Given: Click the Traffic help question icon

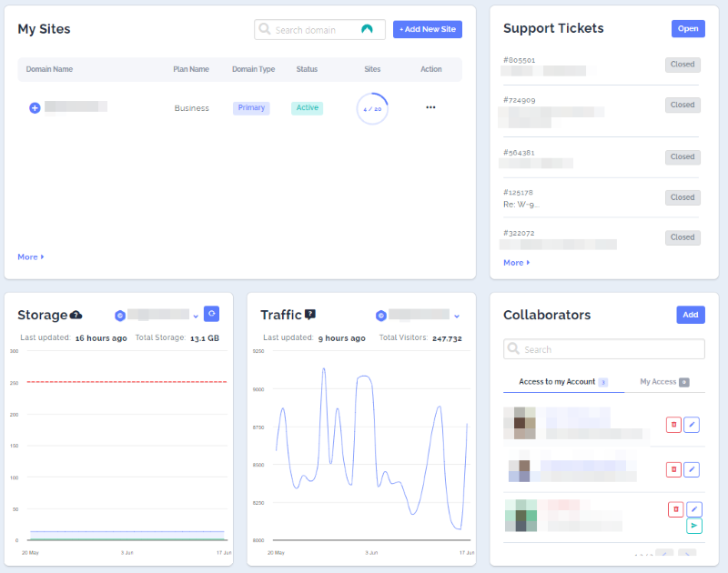Looking at the screenshot, I should [310, 315].
